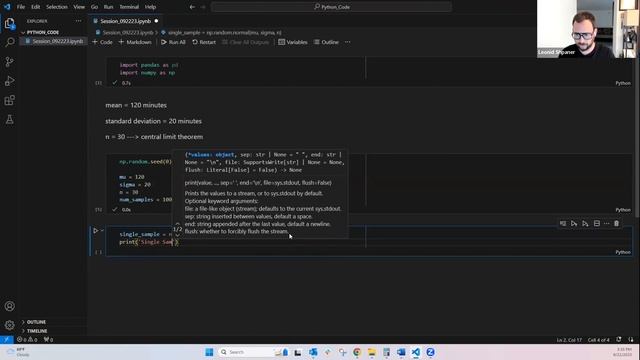Open the Help menu
This screenshot has height=360, width=640.
pos(150,7)
